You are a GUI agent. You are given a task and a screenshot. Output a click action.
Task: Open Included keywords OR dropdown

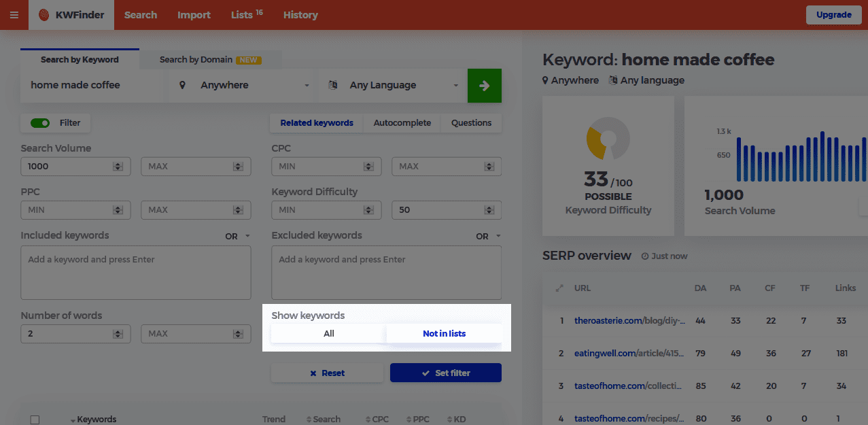click(x=237, y=236)
